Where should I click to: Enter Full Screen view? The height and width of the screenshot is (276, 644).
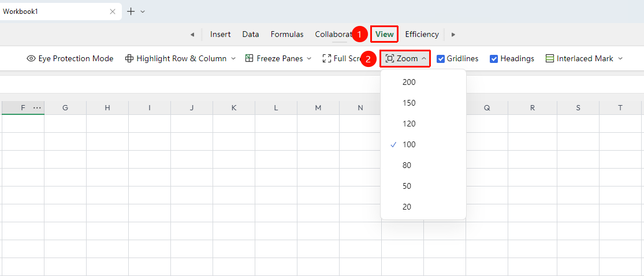[341, 59]
